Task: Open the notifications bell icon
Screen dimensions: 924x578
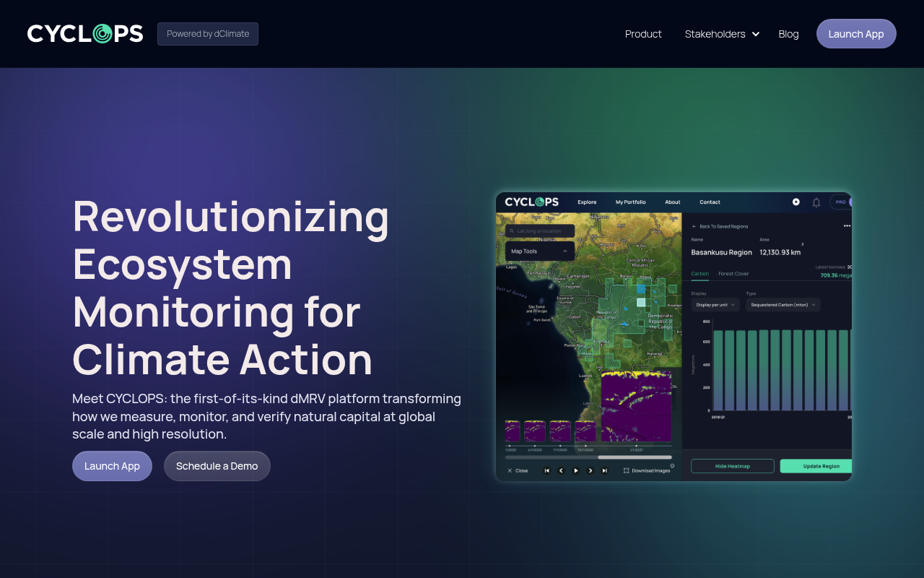Action: point(816,202)
